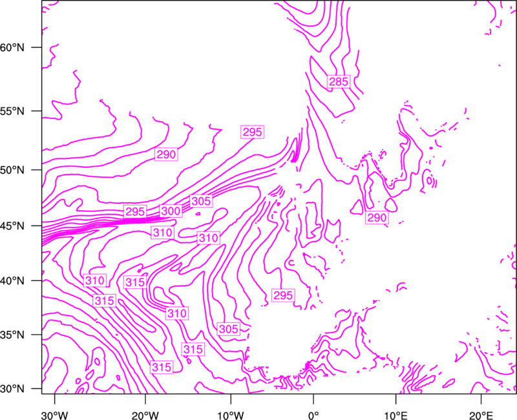The image size is (517, 420).
Task: Select the 0° longitude axis label
Action: (313, 415)
